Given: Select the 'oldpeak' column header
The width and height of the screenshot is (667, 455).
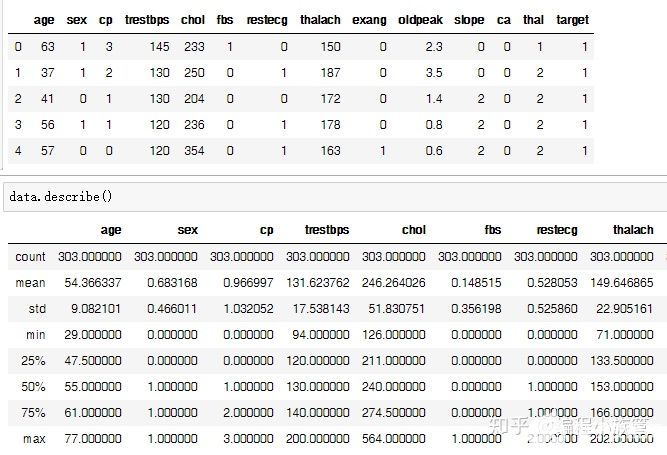Looking at the screenshot, I should tap(419, 19).
